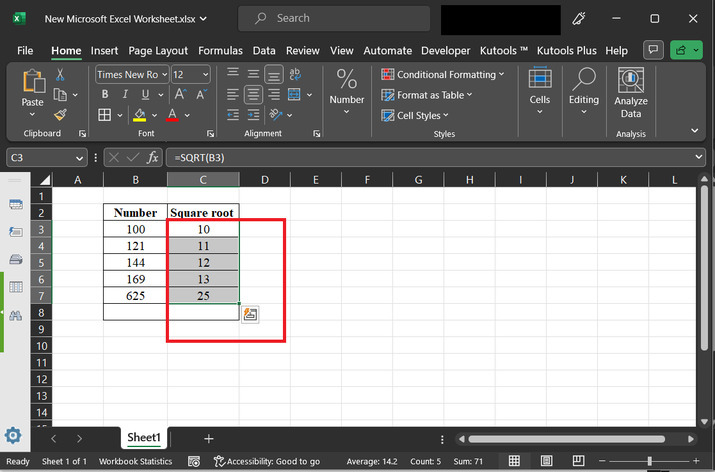Toggle Bold formatting
Image resolution: width=715 pixels, height=472 pixels.
tap(105, 94)
